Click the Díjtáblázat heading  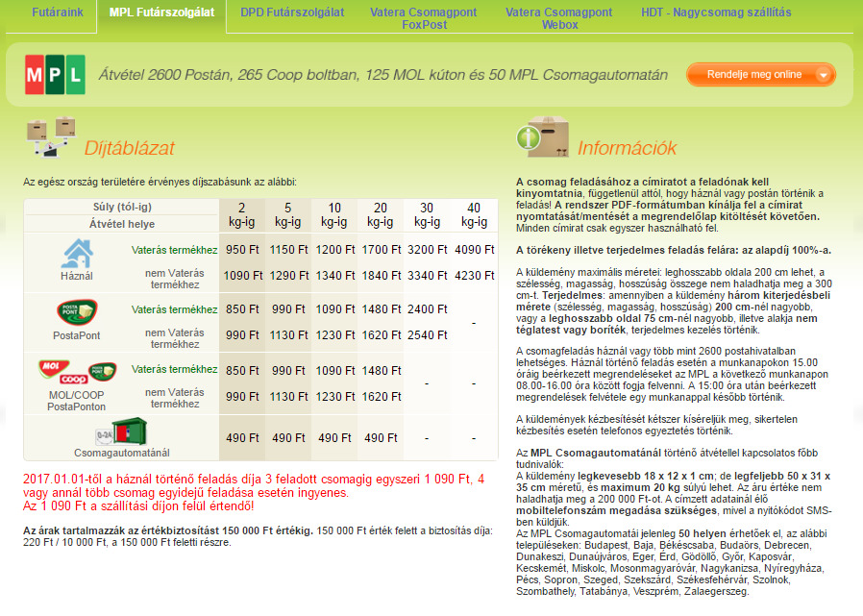point(130,148)
